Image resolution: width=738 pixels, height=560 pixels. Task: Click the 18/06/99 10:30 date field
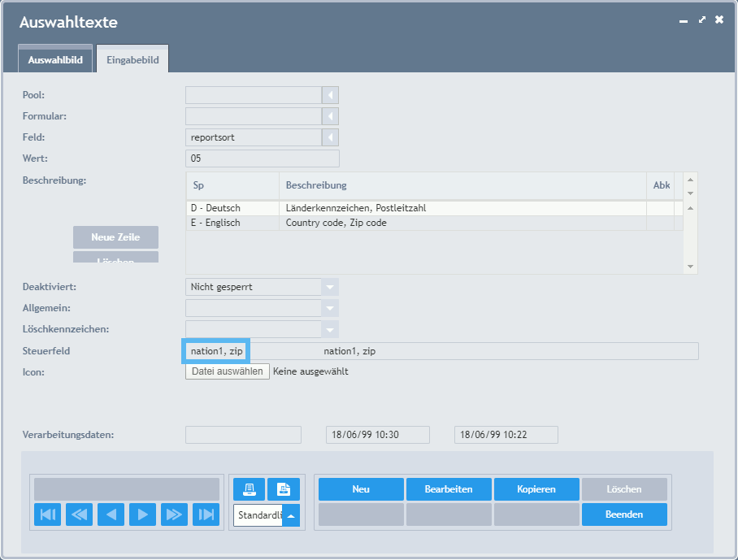(377, 435)
